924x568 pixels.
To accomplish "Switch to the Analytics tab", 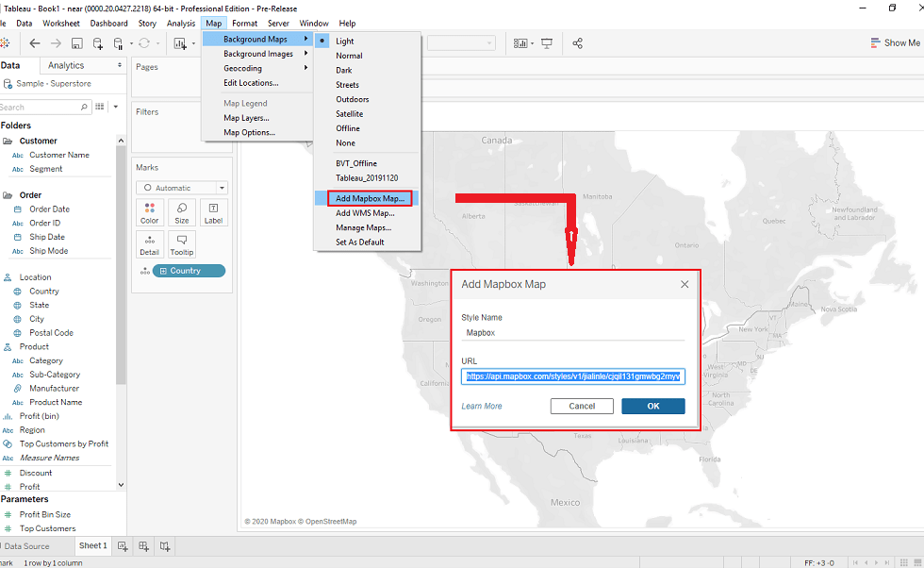I will [66, 65].
